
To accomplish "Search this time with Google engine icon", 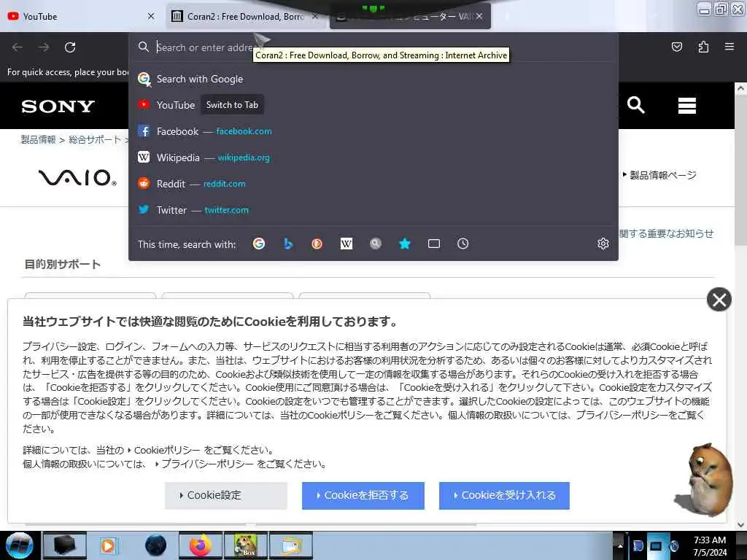I will (x=259, y=244).
